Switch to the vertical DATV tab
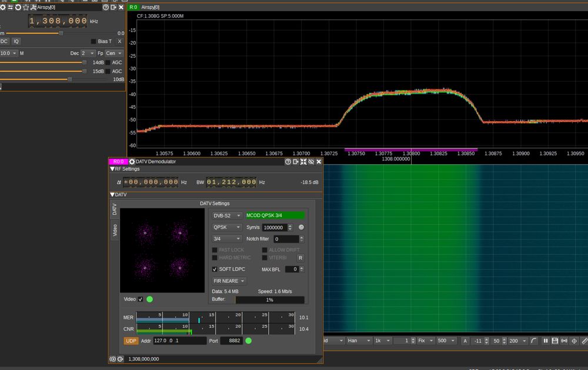 tap(115, 209)
